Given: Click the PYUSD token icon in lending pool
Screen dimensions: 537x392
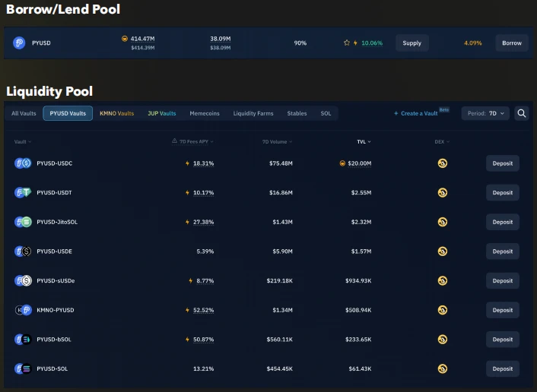Looking at the screenshot, I should point(19,43).
